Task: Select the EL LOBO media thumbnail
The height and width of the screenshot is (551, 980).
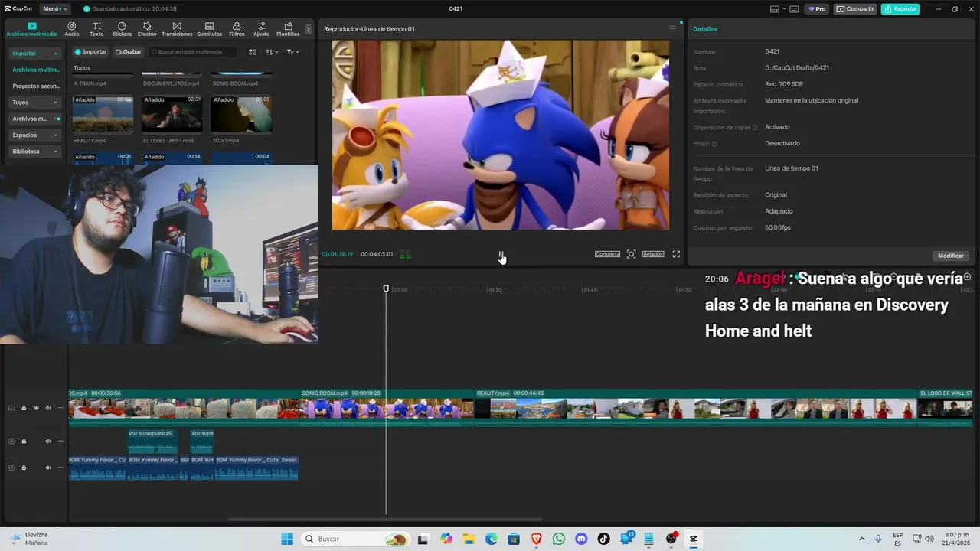Action: [x=171, y=114]
